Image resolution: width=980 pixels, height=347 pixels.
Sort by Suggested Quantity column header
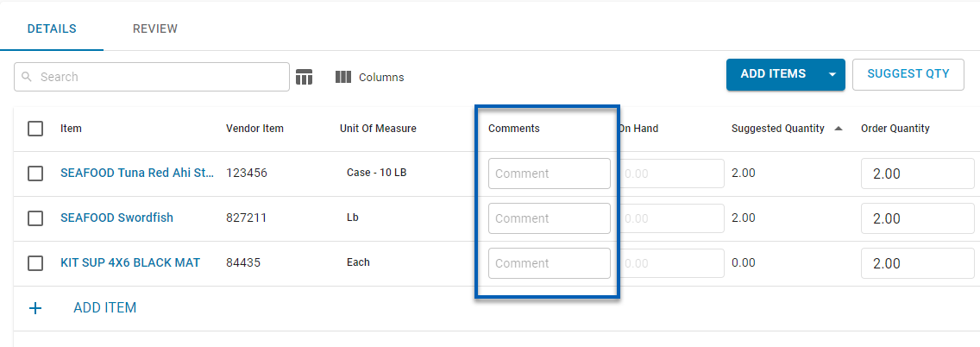[778, 128]
